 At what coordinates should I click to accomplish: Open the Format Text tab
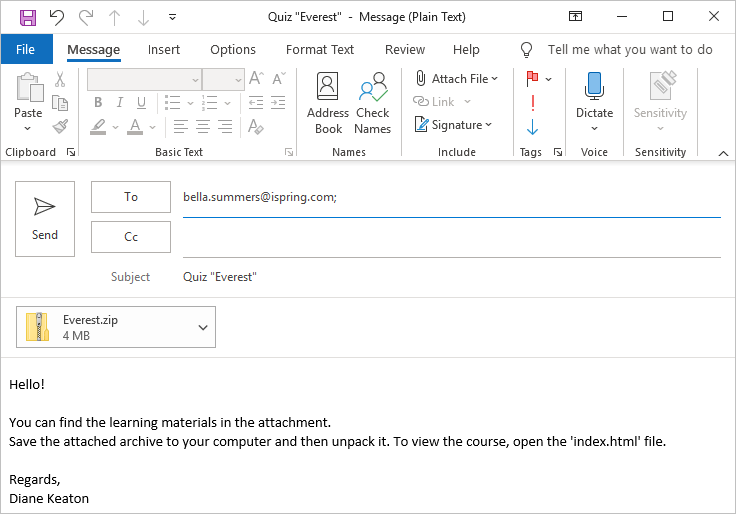click(x=320, y=50)
